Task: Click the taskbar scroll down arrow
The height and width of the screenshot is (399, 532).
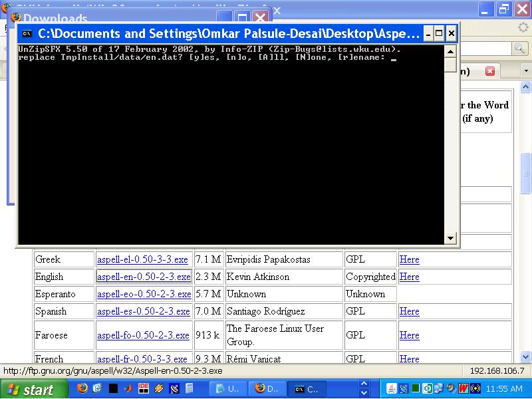Action: [x=364, y=393]
